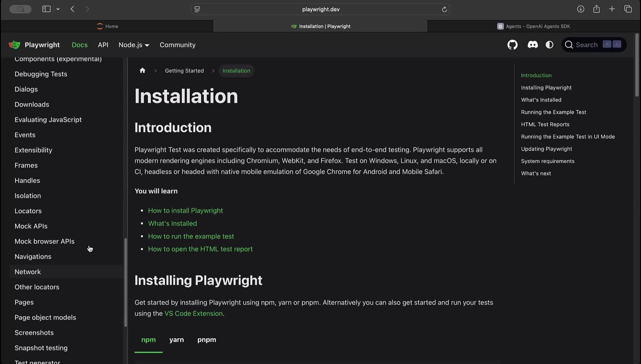Click the search magnifier icon

[x=569, y=45]
